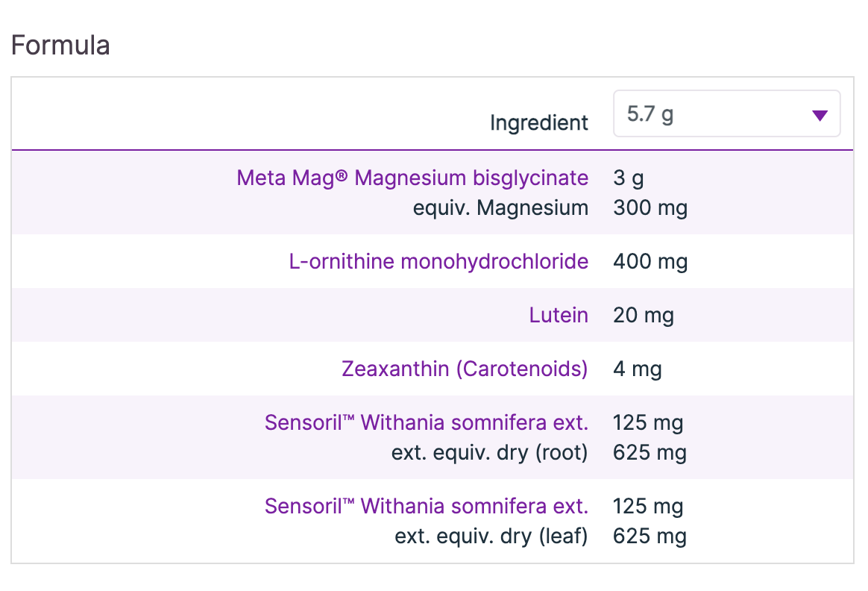
Task: Click the 400 mg L-ornithine amount
Action: coord(650,261)
